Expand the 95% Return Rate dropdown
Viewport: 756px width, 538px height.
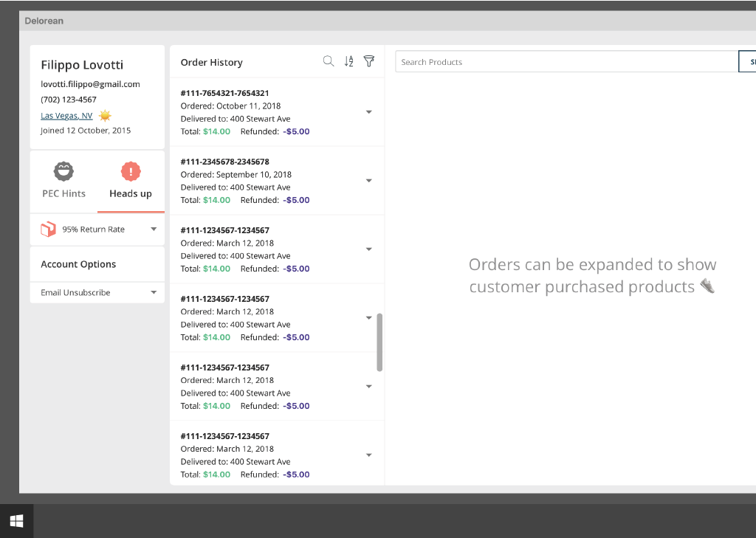coord(154,230)
